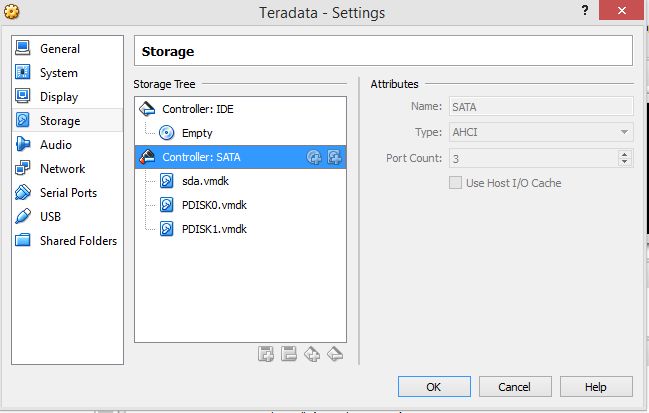Click the gear icon in title bar
Screen dimensions: 649x413
click(x=12, y=12)
